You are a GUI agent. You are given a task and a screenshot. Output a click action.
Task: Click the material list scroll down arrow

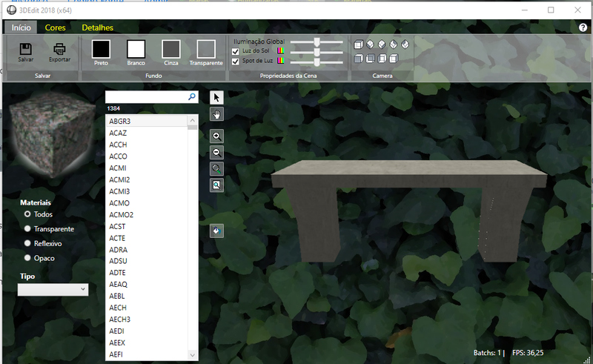point(193,355)
